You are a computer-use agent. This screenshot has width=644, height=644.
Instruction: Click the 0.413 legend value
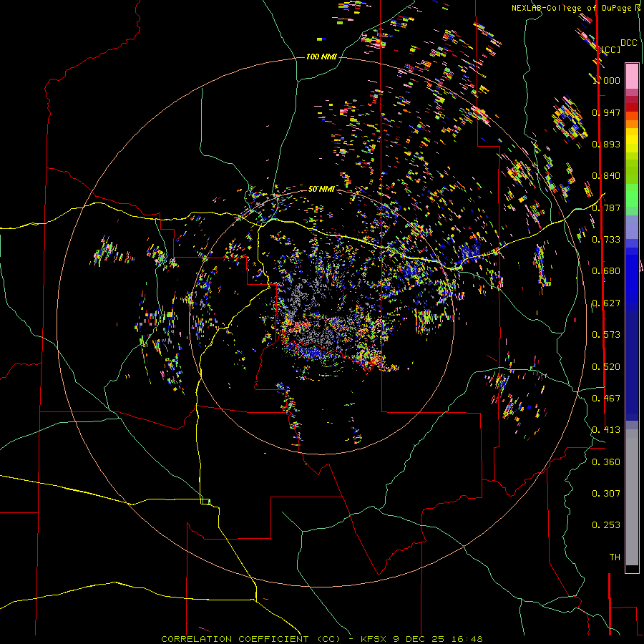(x=606, y=430)
